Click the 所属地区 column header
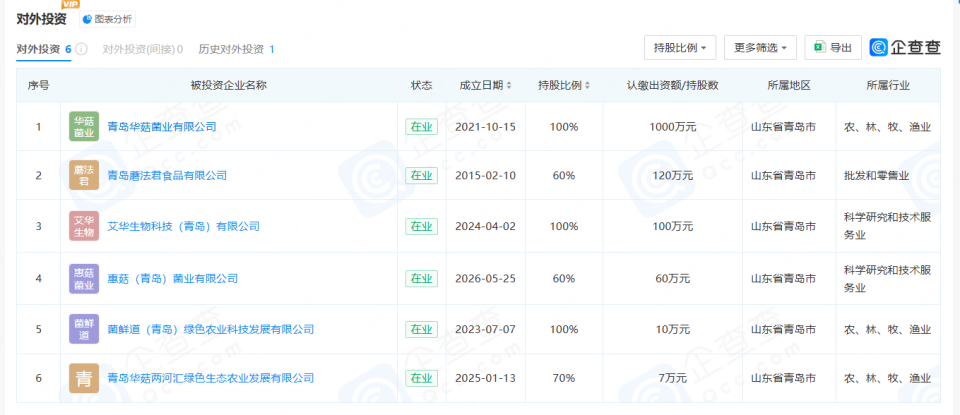Viewport: 960px width, 415px height. [789, 86]
